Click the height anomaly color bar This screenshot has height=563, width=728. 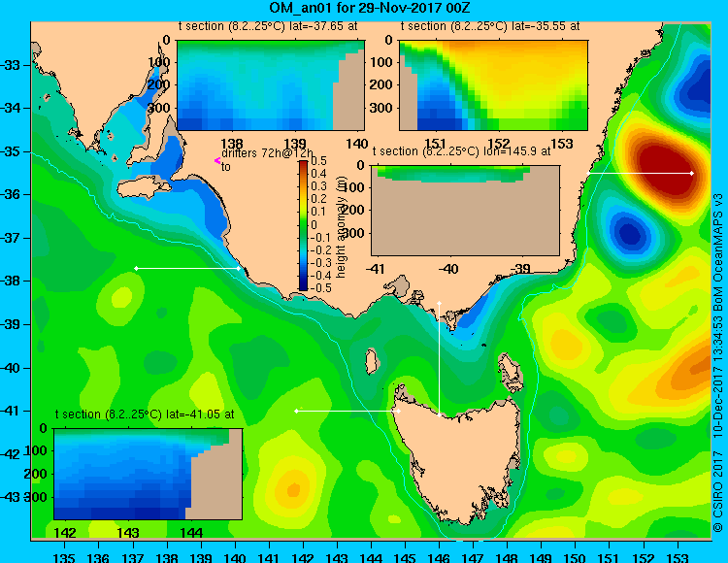point(303,225)
